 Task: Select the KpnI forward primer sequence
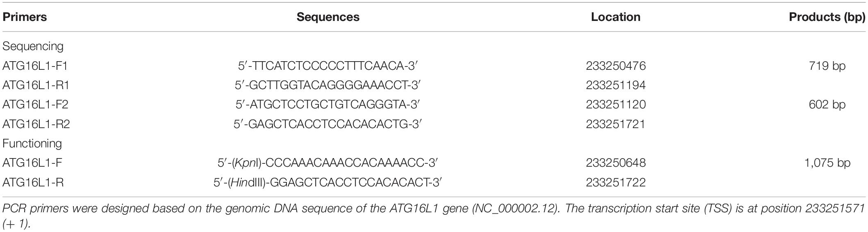(328, 163)
